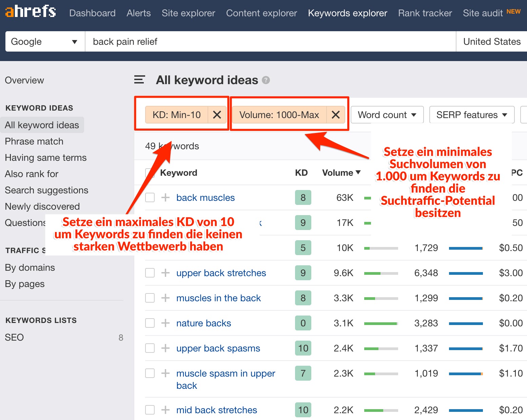Click the ahrefs logo
Viewport: 527px width, 420px height.
(x=31, y=12)
